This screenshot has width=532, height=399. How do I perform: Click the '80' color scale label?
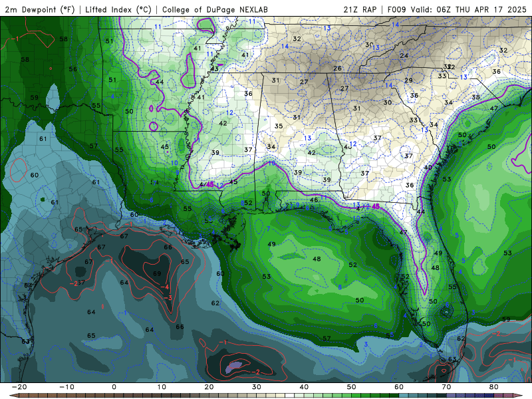(494, 387)
